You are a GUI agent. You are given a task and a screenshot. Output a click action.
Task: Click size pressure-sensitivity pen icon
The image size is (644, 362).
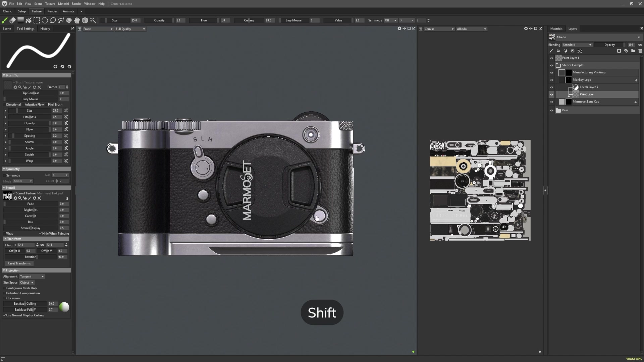coord(66,111)
